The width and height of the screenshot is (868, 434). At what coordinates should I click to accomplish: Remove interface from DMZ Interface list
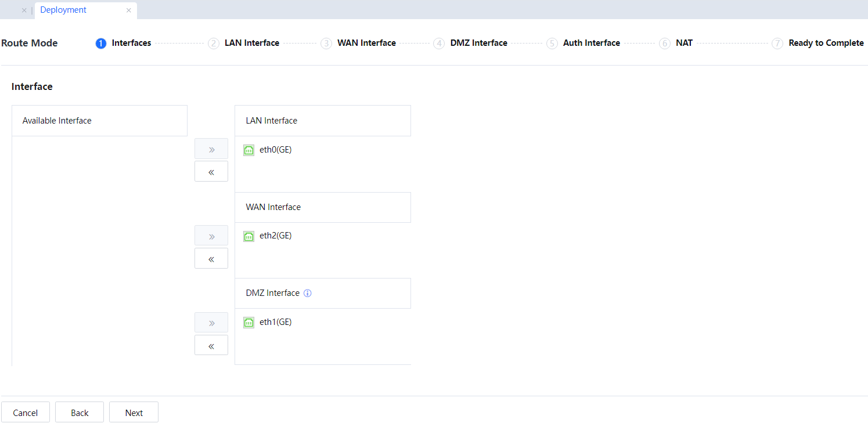click(x=211, y=345)
